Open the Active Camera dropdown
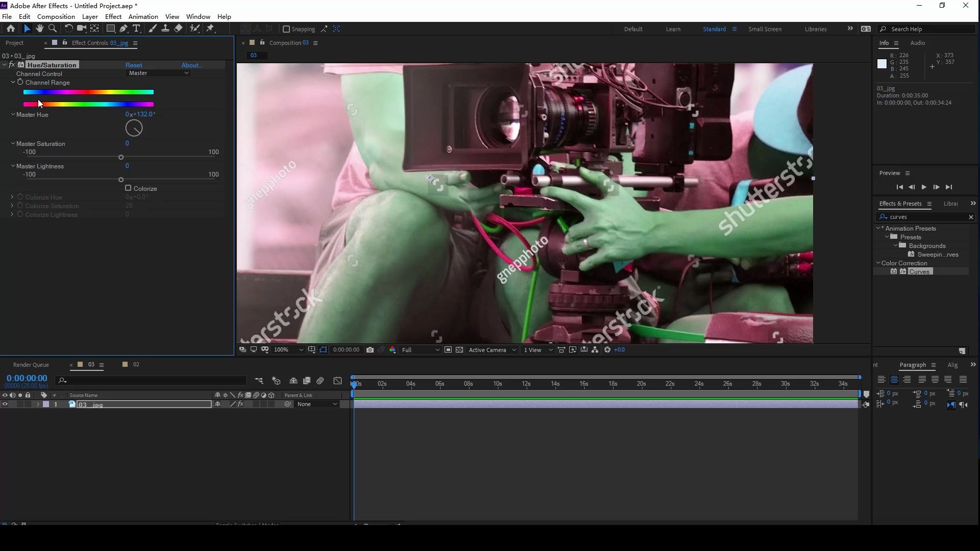 (x=492, y=350)
